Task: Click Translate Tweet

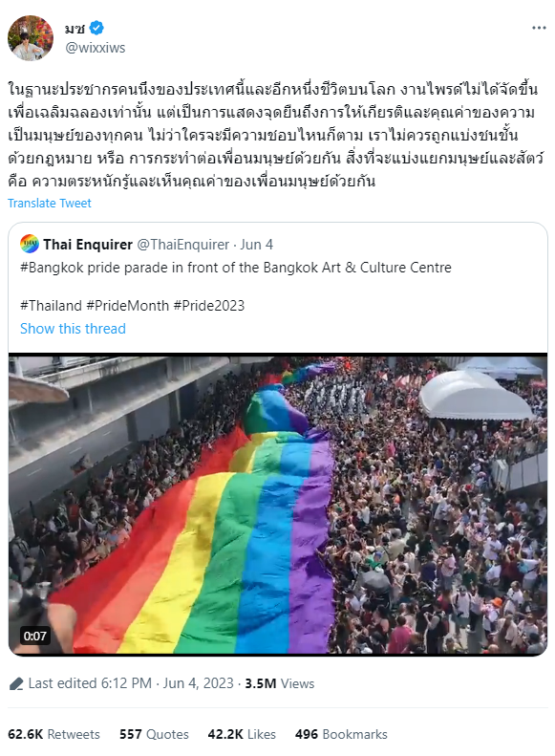Action: tap(49, 203)
